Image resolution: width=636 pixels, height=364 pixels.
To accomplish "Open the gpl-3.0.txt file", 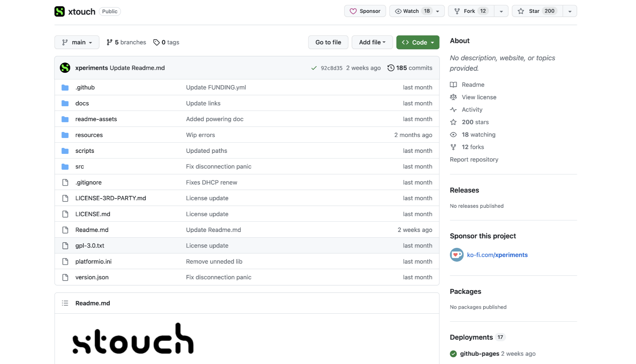I will (x=90, y=246).
